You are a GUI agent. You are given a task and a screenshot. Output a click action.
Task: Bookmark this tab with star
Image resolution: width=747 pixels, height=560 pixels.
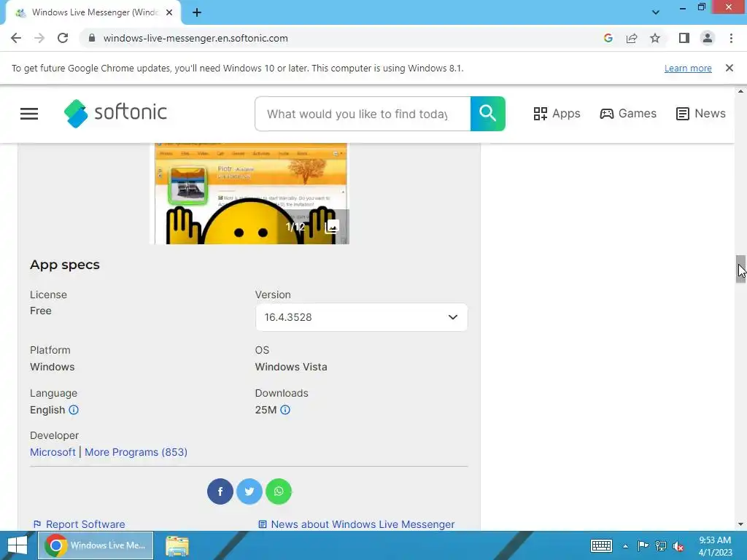click(x=655, y=38)
